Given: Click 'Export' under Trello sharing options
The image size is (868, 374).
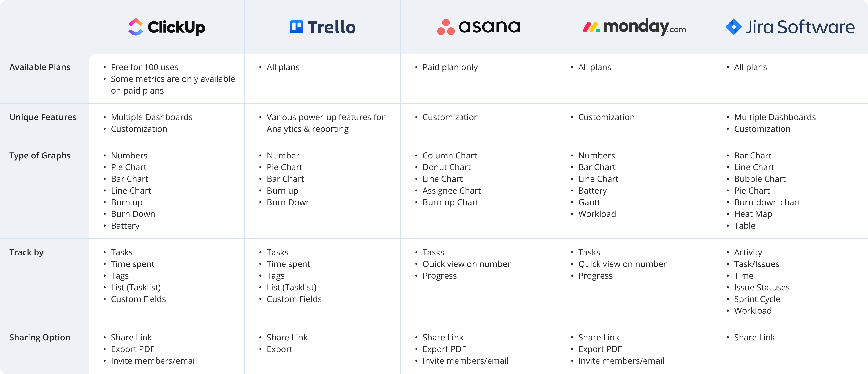Looking at the screenshot, I should (x=279, y=349).
